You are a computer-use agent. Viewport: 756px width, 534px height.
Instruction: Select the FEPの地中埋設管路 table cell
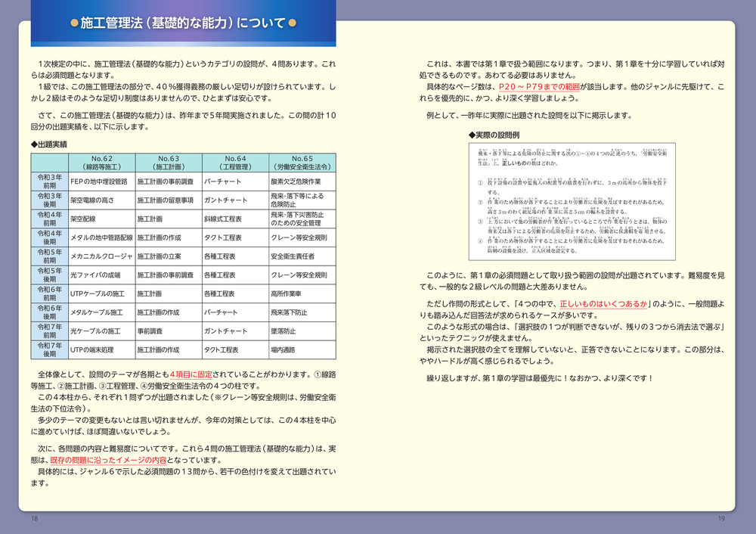click(x=100, y=182)
